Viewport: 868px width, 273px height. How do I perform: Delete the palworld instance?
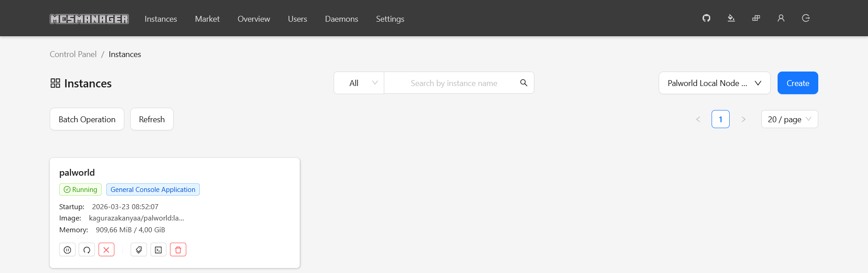click(x=178, y=250)
